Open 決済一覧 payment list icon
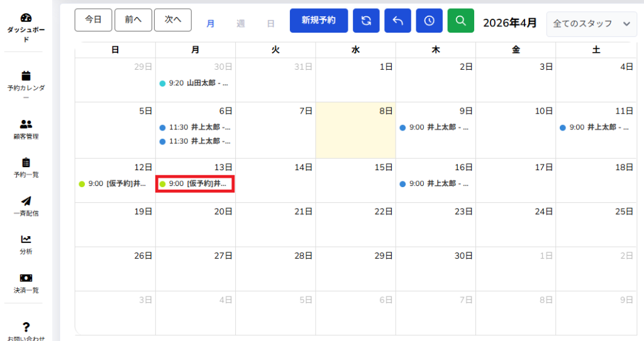This screenshot has height=341, width=644. (x=26, y=278)
